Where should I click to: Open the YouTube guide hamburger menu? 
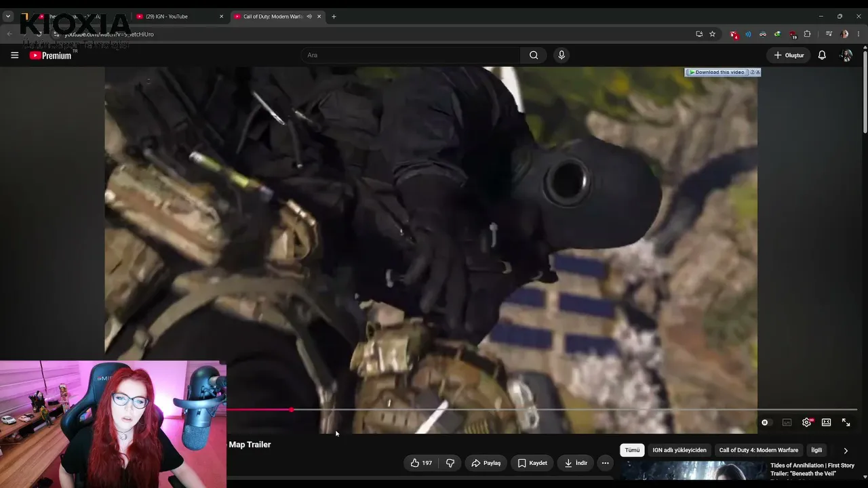click(x=14, y=55)
